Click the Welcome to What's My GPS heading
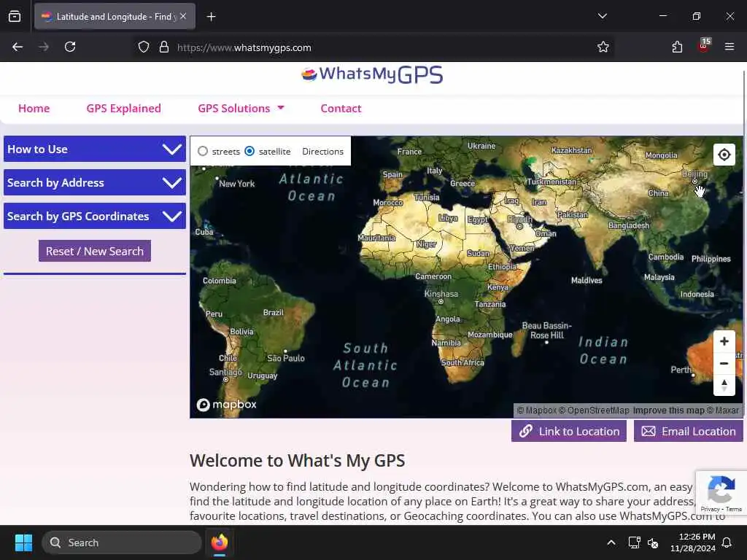The height and width of the screenshot is (560, 747). click(x=298, y=461)
